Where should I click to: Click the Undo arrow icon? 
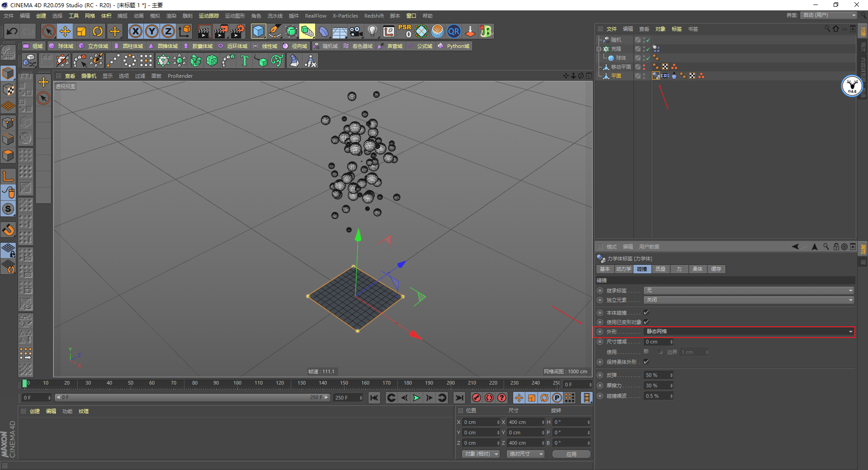(12, 31)
